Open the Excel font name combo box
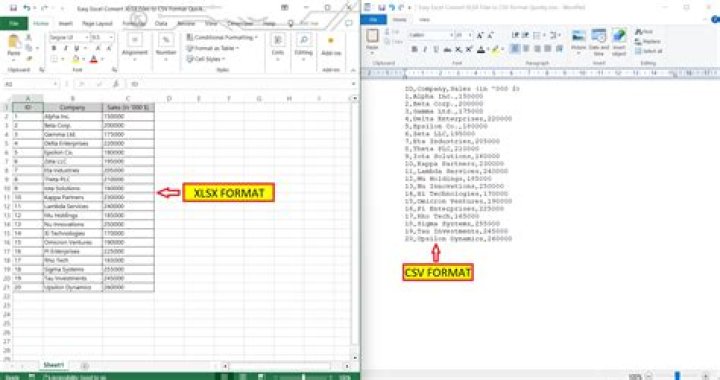The image size is (720, 380). [69, 37]
